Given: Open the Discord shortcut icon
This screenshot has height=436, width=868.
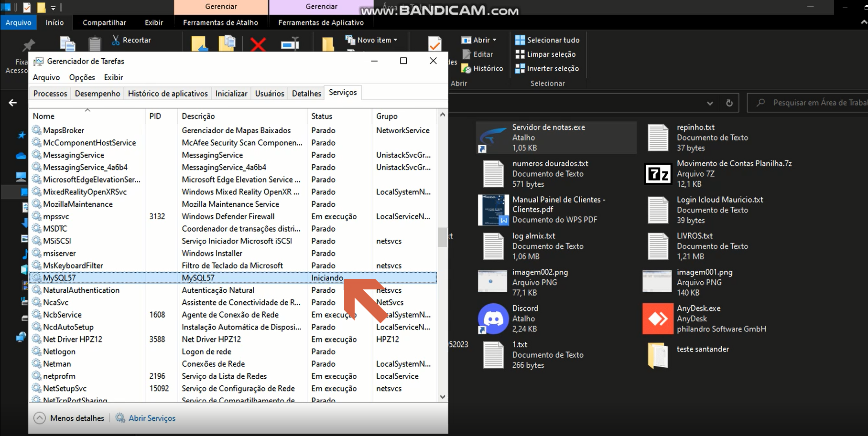Looking at the screenshot, I should pos(493,319).
